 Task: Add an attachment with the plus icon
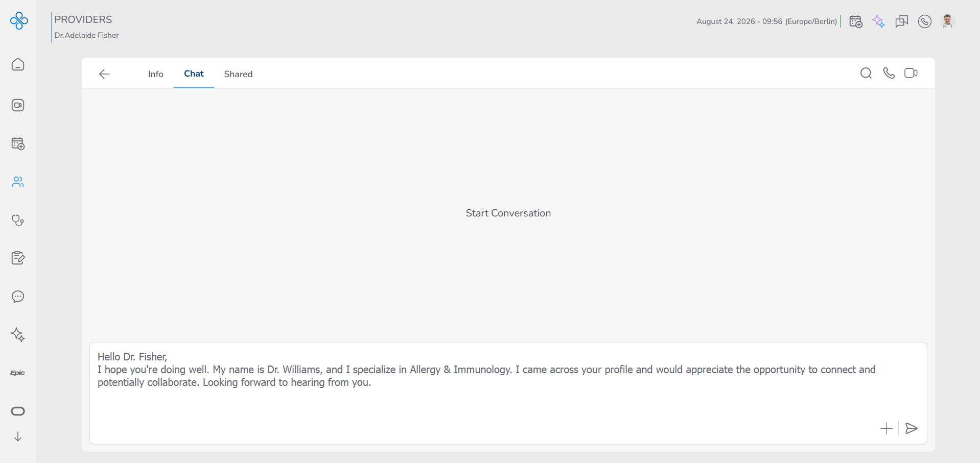coord(886,428)
